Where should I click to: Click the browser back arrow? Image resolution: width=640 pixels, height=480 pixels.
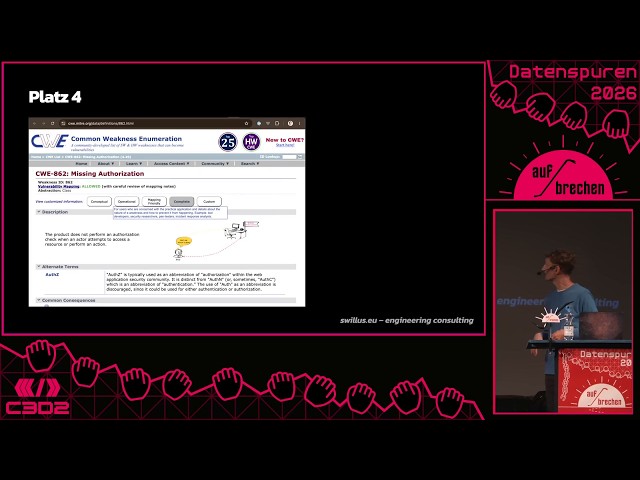[x=34, y=123]
